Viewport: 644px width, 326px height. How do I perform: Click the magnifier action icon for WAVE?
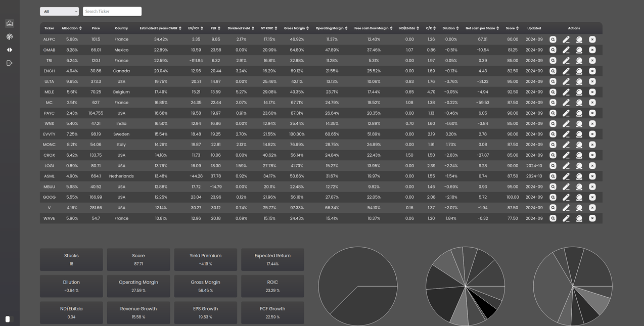(x=553, y=218)
